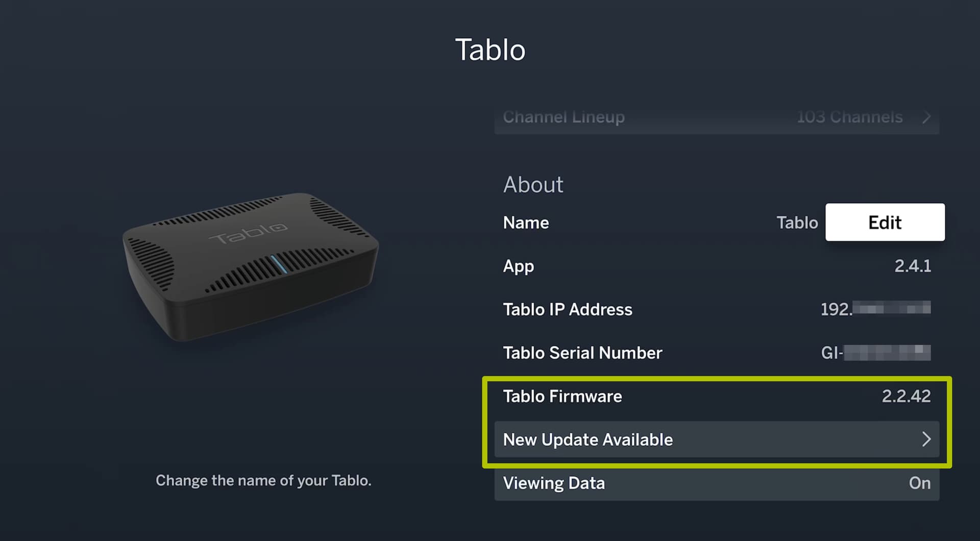Image resolution: width=980 pixels, height=541 pixels.
Task: Click the Tablo logo on the device top
Action: pyautogui.click(x=249, y=233)
